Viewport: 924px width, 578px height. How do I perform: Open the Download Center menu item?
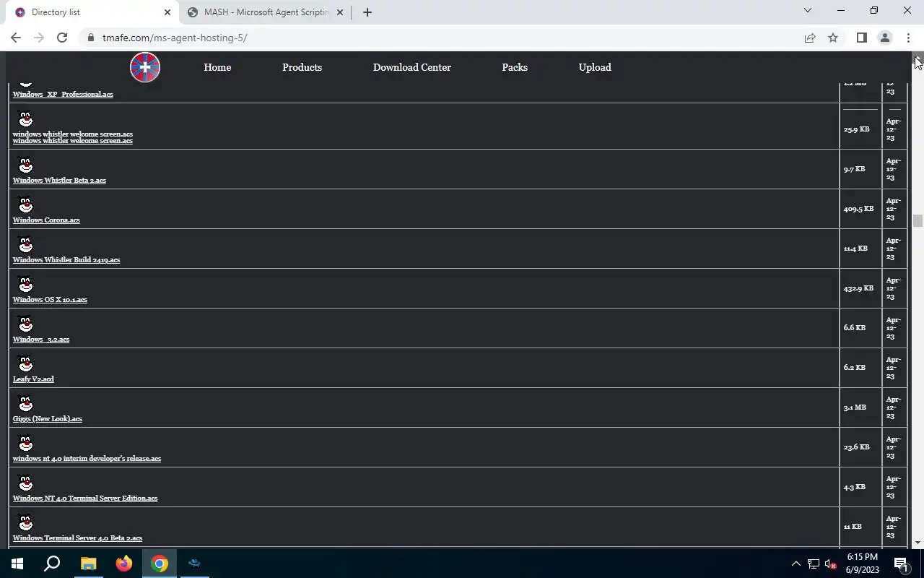(412, 67)
